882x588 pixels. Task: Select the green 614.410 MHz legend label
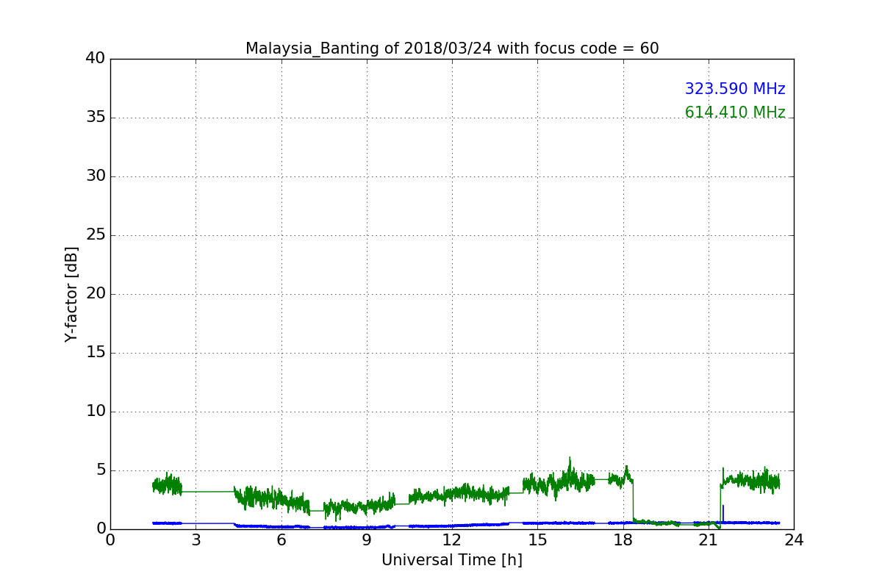click(735, 112)
